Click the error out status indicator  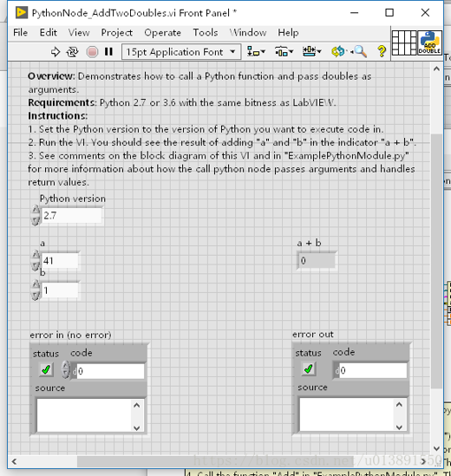pyautogui.click(x=309, y=369)
